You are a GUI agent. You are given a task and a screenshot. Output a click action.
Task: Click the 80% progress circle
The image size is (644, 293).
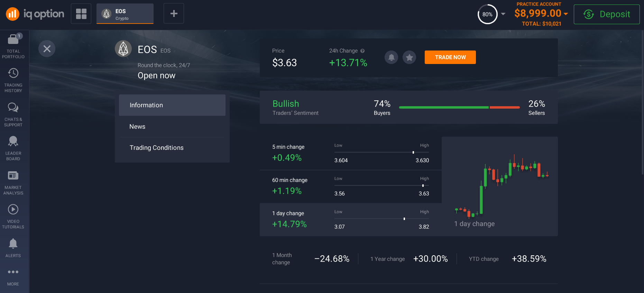click(487, 14)
